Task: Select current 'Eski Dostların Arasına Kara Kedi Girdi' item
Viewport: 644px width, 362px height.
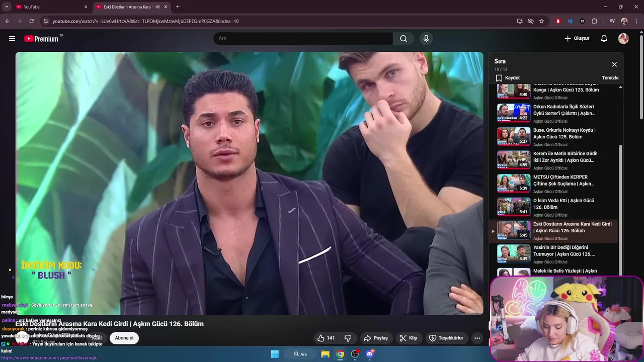Action: click(x=553, y=231)
